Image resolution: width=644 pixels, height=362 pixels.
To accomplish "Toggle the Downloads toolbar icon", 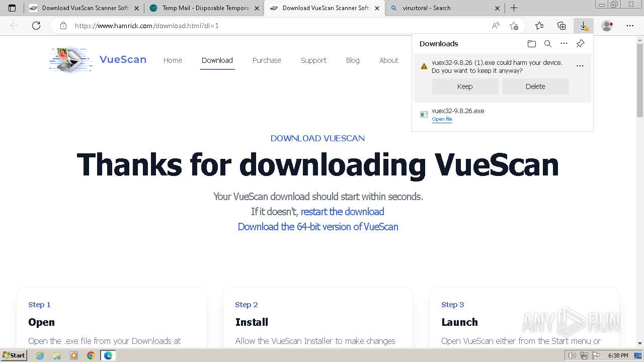I will pos(584,26).
